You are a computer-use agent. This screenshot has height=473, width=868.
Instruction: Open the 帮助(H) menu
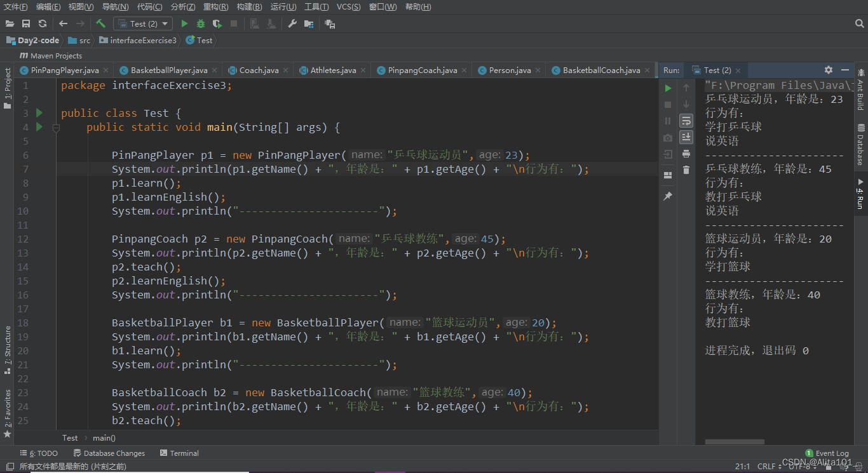418,7
